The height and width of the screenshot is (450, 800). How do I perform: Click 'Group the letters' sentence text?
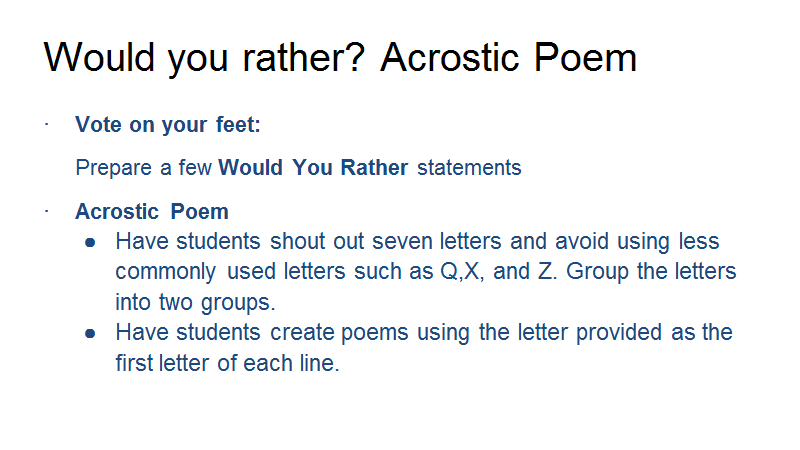pos(652,271)
